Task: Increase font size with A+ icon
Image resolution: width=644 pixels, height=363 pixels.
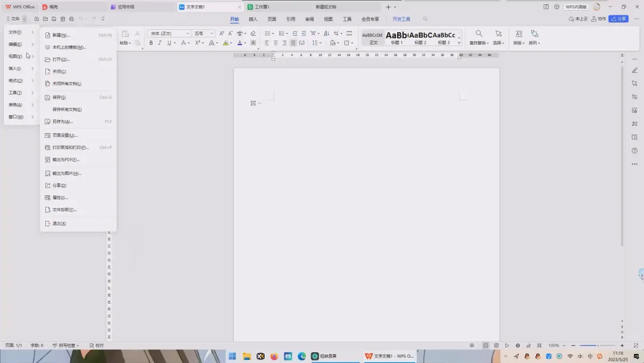Action: coord(222,33)
